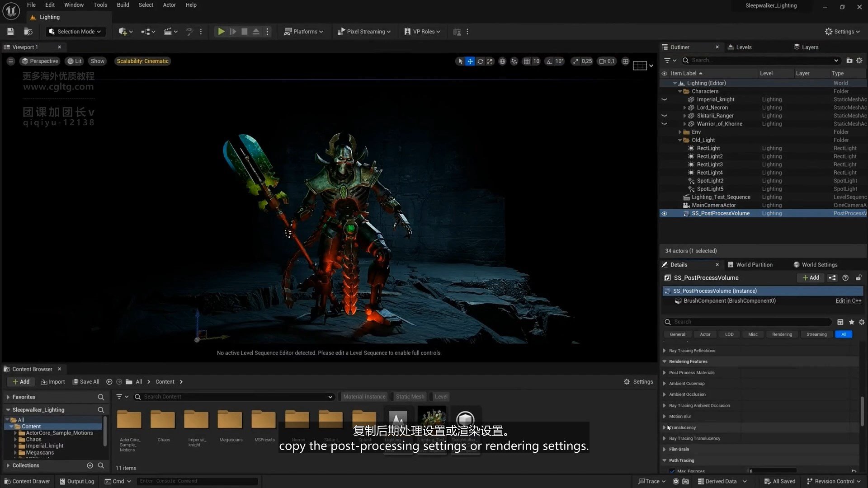Click Import in the Content Browser
Image resolution: width=868 pixels, height=488 pixels.
coord(52,382)
